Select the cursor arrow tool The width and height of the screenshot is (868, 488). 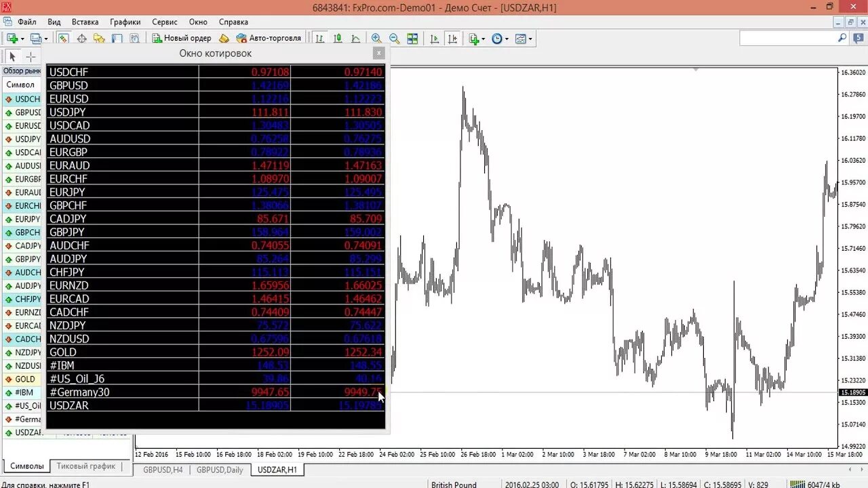point(12,57)
